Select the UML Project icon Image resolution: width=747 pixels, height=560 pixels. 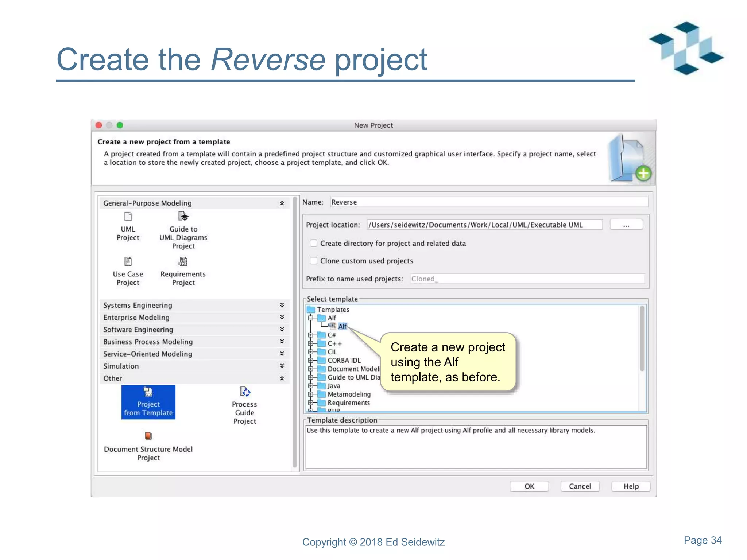click(128, 217)
